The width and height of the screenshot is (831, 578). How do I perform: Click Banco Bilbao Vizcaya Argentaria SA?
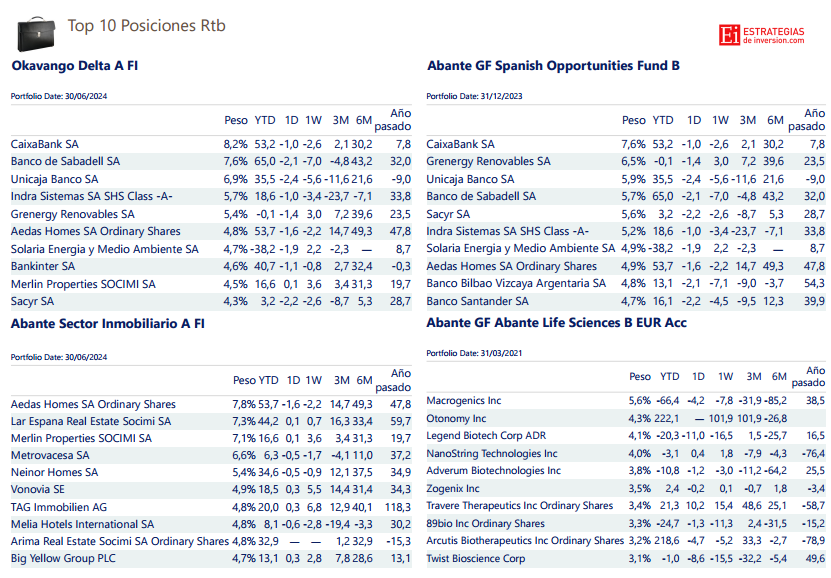pos(516,283)
